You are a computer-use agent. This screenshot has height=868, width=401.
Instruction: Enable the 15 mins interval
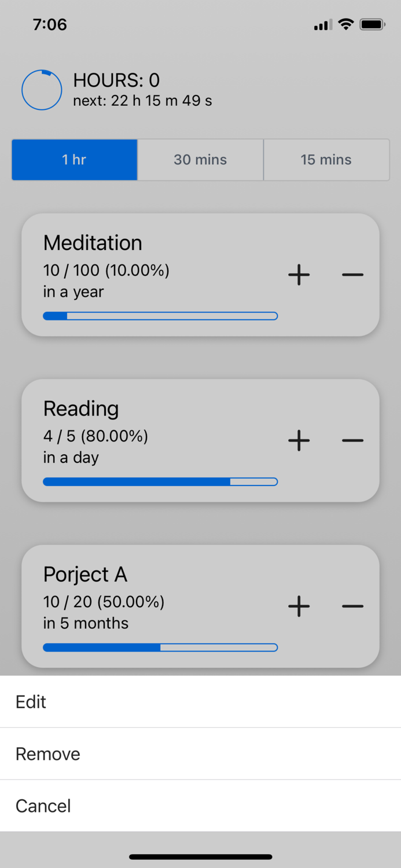point(326,160)
